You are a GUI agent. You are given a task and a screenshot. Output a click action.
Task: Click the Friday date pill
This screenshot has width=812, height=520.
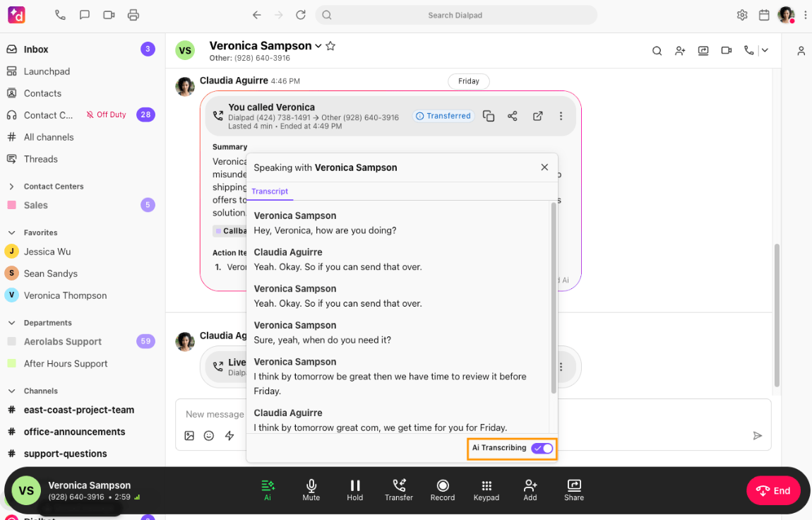[469, 81]
